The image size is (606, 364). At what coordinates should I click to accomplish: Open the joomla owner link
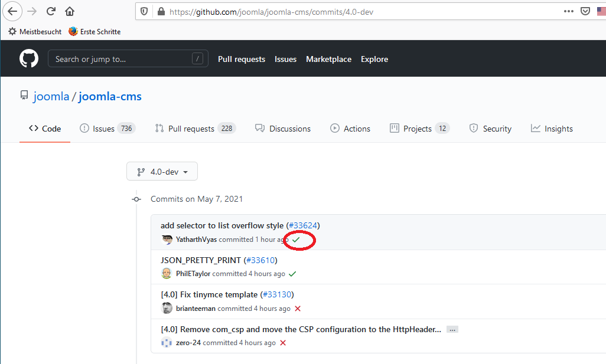pos(51,96)
